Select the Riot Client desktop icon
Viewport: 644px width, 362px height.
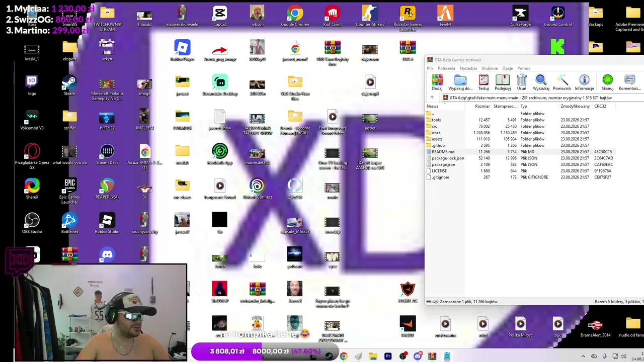tap(332, 16)
